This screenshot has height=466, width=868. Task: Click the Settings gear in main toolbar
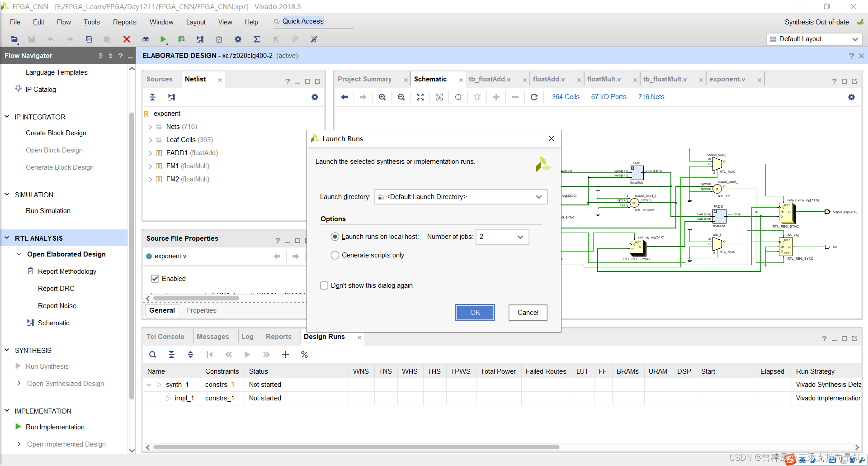(238, 39)
